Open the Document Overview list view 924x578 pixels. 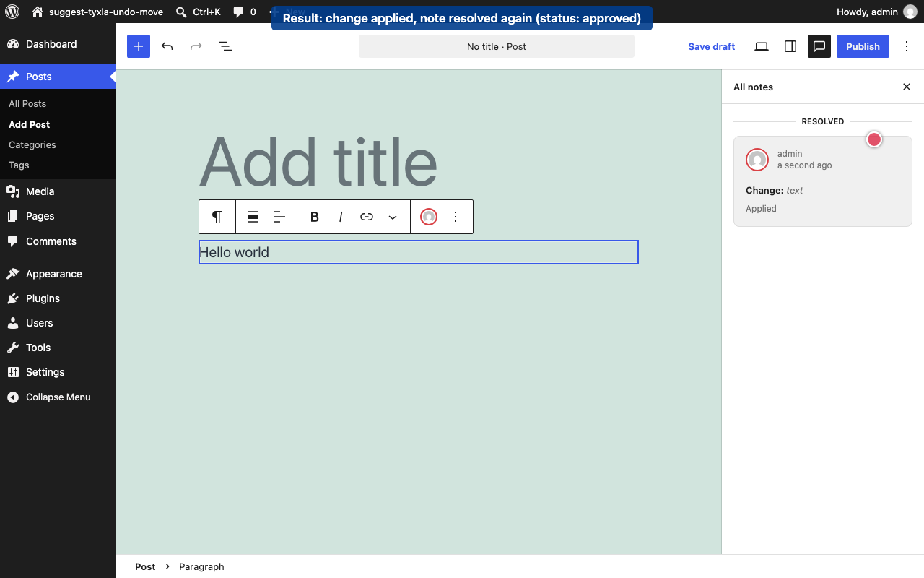225,46
